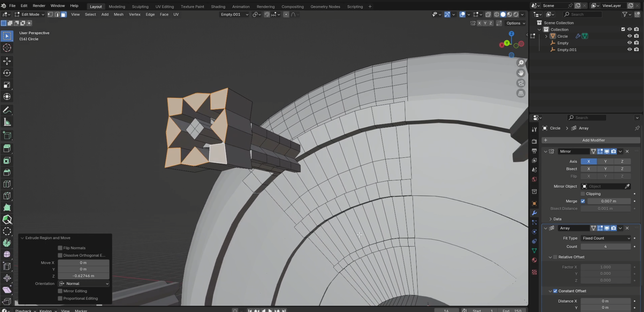Select the Loop Cut tool

(7, 184)
